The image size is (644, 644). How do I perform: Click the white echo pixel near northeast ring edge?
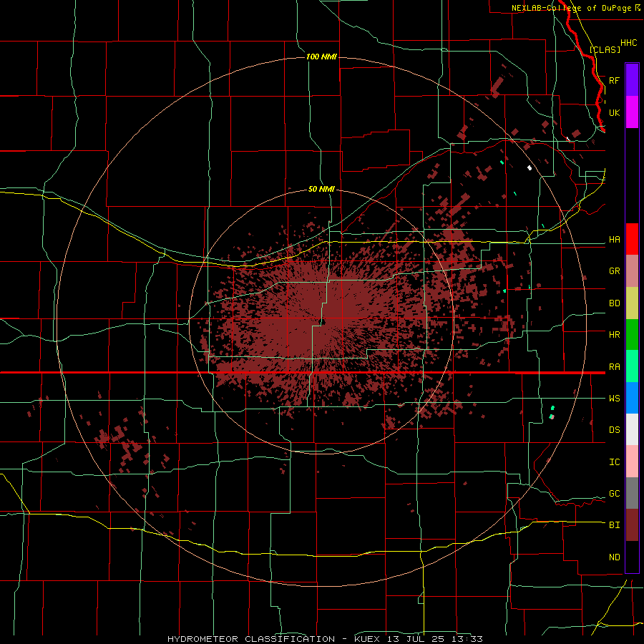pos(530,167)
